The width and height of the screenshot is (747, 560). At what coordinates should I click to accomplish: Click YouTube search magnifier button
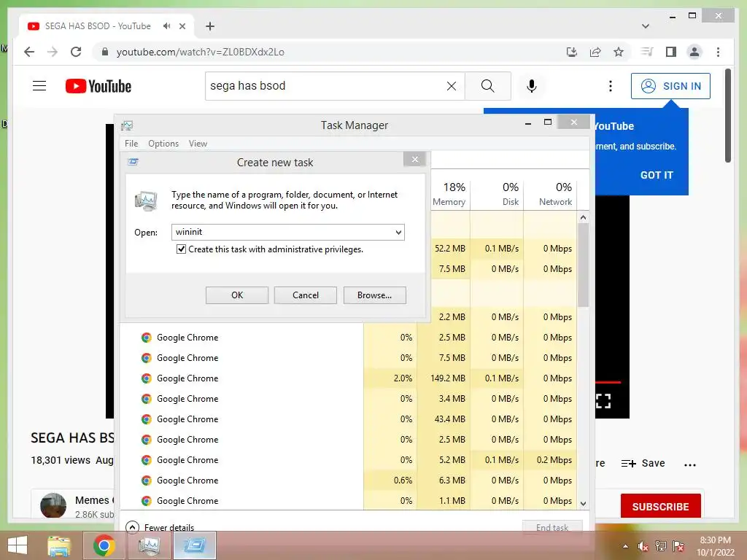(488, 86)
